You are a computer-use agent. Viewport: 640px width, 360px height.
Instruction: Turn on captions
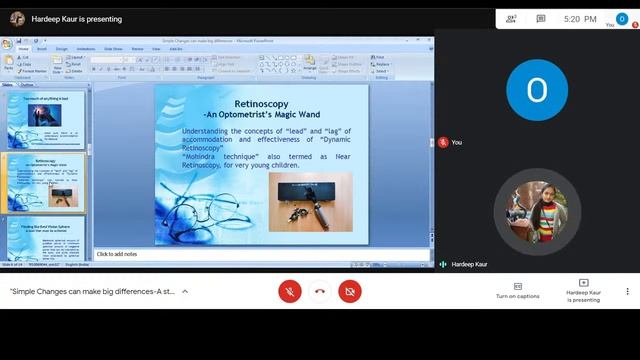tap(518, 291)
